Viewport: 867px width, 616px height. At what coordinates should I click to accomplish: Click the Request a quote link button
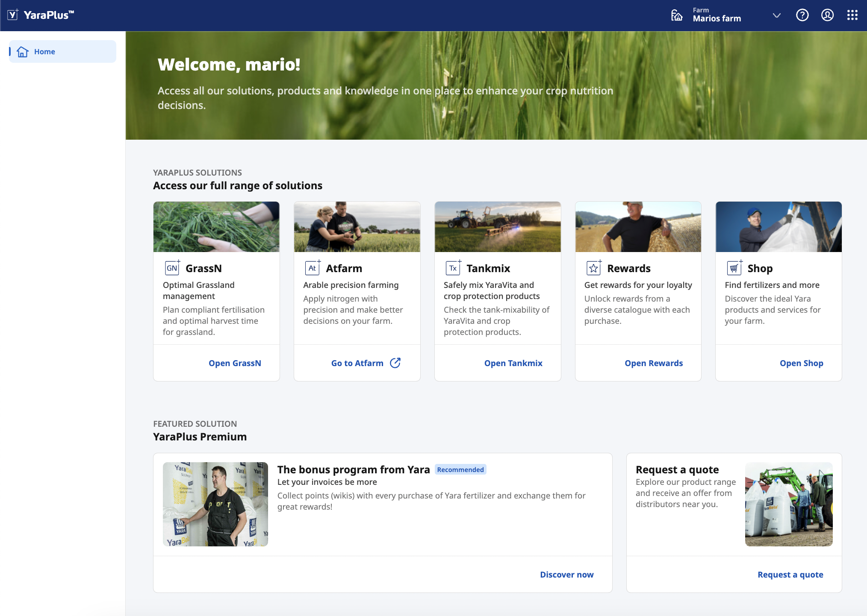pos(790,575)
